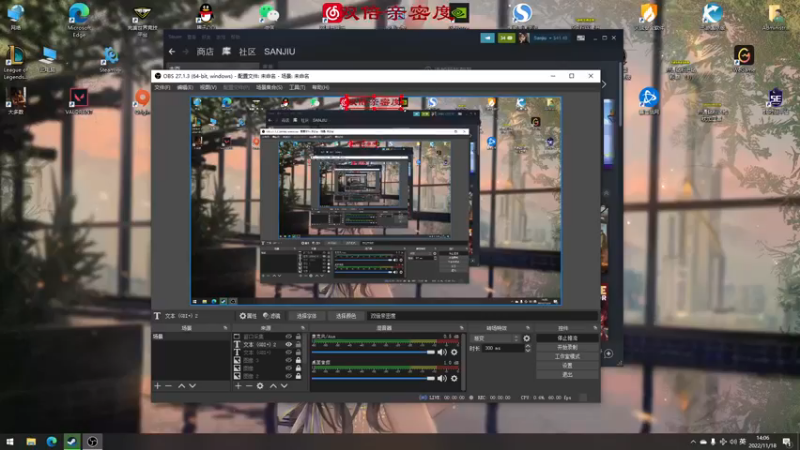
Task: Add a new scene with the plus icon
Action: pos(158,386)
